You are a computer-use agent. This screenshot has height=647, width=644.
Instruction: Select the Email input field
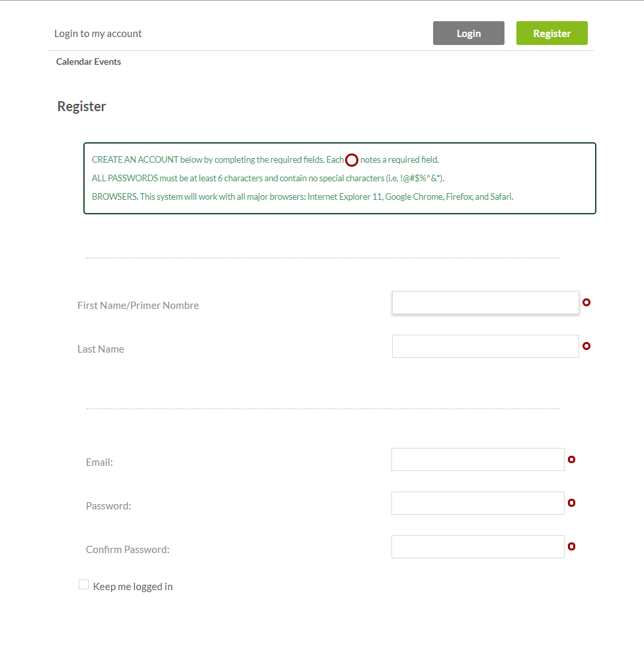(x=477, y=460)
